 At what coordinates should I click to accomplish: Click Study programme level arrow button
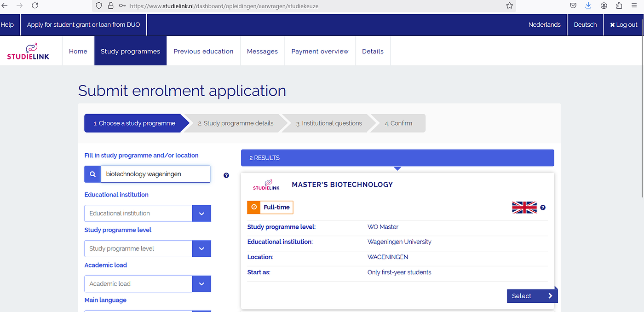(x=201, y=248)
